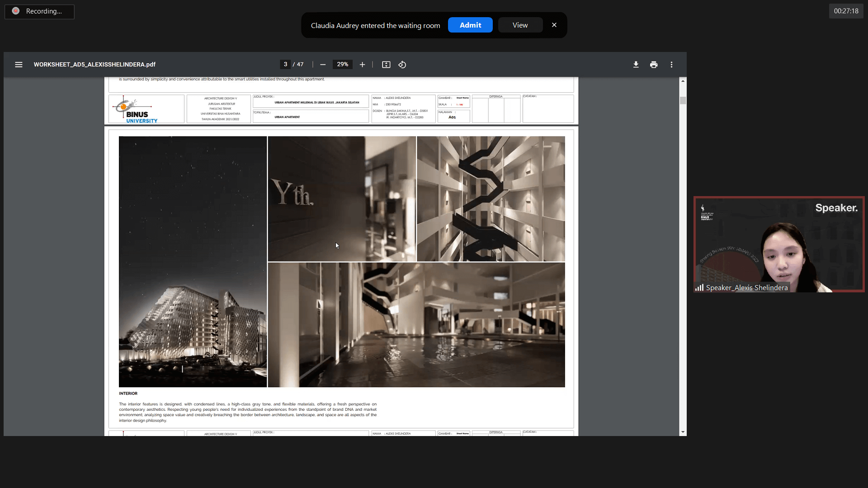The width and height of the screenshot is (868, 488).
Task: Select Speaker_Alexis Shelindera video tile
Action: click(779, 244)
